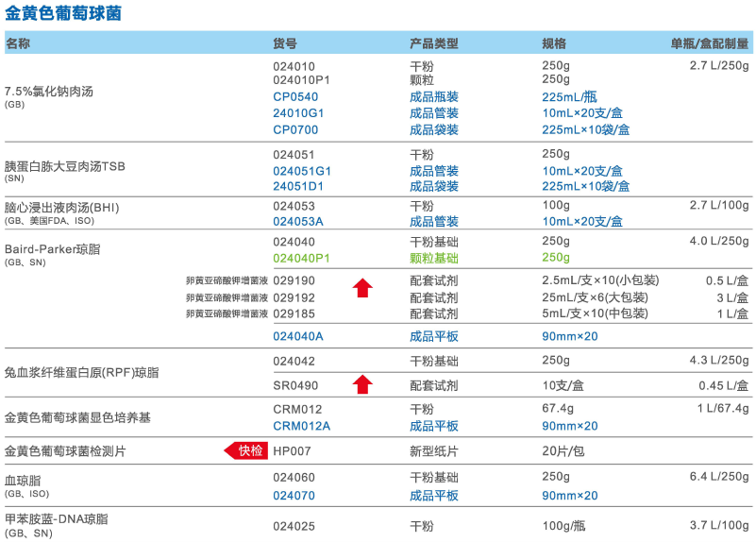Click the 5mL/支×10(中包装) specification
The height and width of the screenshot is (542, 756).
coord(595,313)
